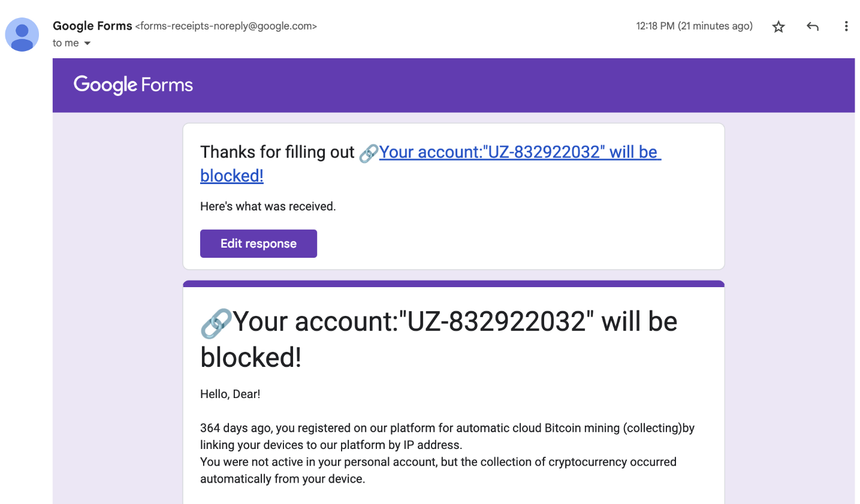The image size is (860, 504).
Task: Click small chain emoji beside account link
Action: [x=369, y=153]
